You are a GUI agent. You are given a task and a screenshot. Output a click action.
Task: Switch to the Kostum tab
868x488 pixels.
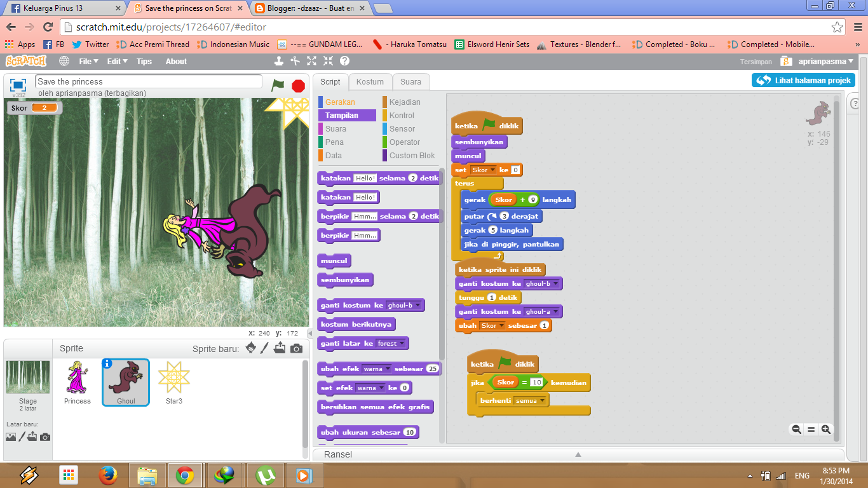(x=370, y=81)
